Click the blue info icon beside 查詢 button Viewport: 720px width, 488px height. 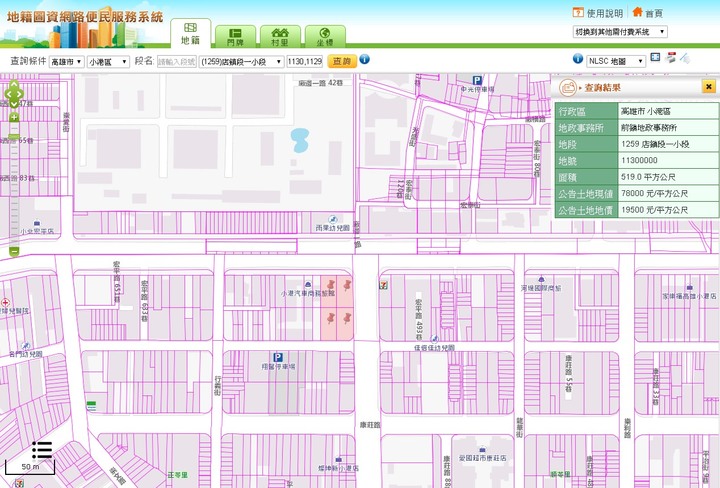tap(365, 59)
